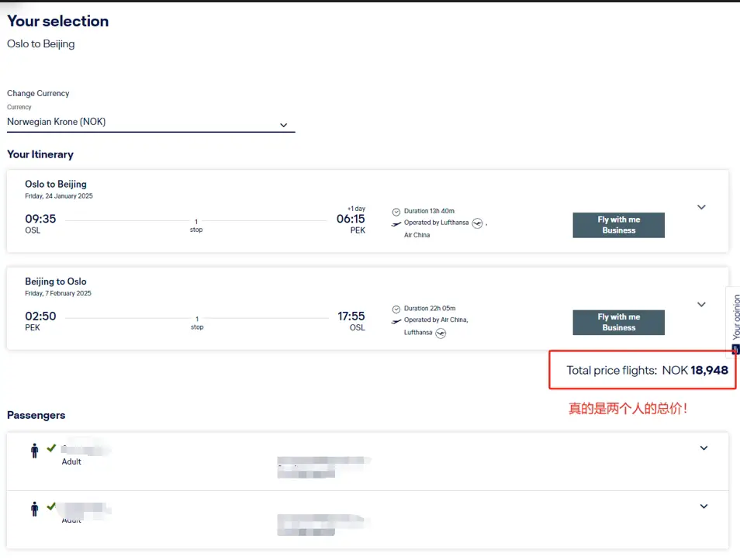Viewport: 740px width, 560px height.
Task: Click the clock icon beside Duration 13h 40m
Action: pyautogui.click(x=397, y=210)
